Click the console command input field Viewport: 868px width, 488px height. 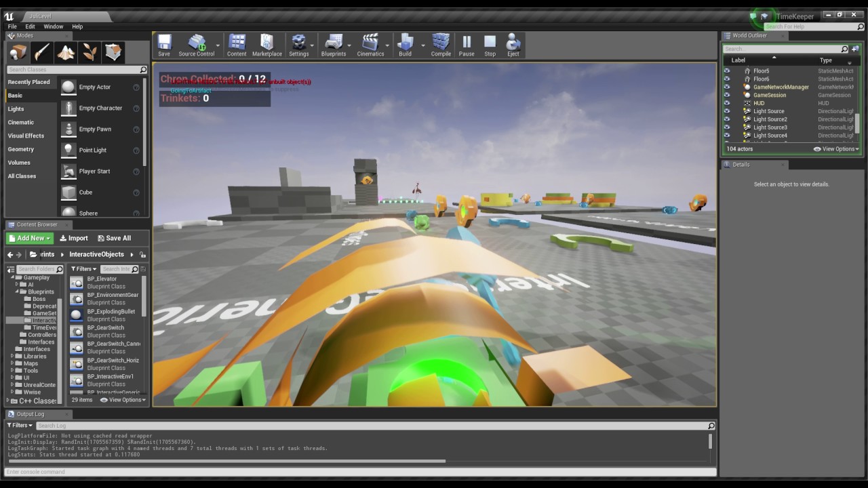pyautogui.click(x=360, y=472)
